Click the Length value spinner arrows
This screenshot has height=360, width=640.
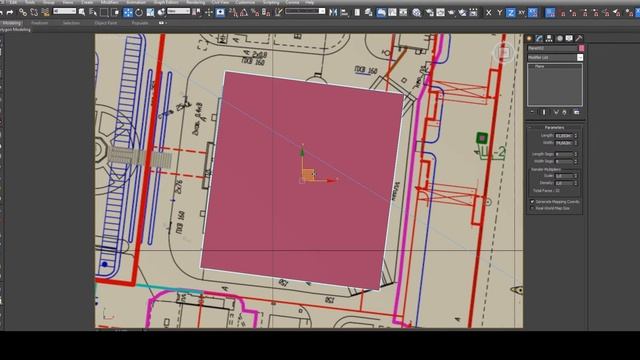point(576,136)
